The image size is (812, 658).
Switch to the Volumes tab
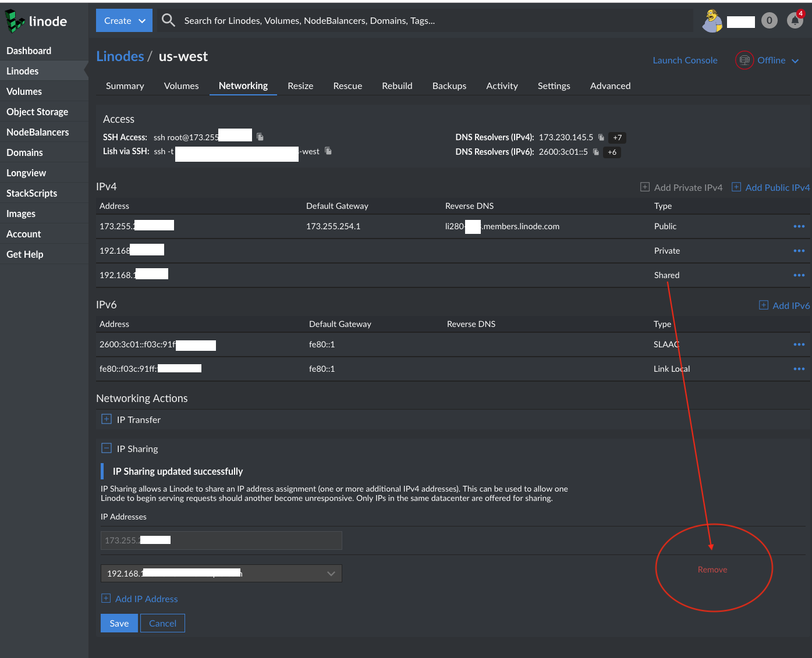tap(181, 86)
